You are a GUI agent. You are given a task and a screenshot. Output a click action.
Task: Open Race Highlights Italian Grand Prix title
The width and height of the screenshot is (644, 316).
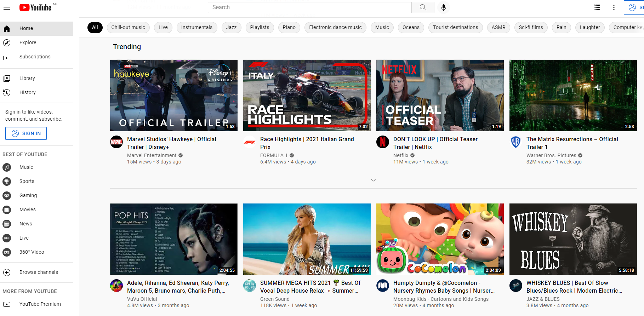pyautogui.click(x=307, y=143)
